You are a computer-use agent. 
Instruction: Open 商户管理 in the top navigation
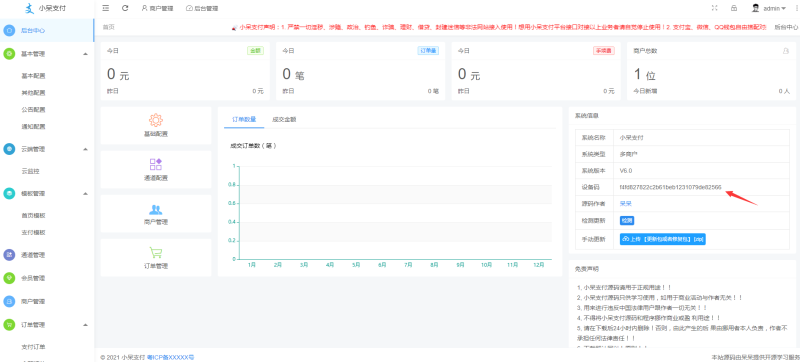point(157,8)
